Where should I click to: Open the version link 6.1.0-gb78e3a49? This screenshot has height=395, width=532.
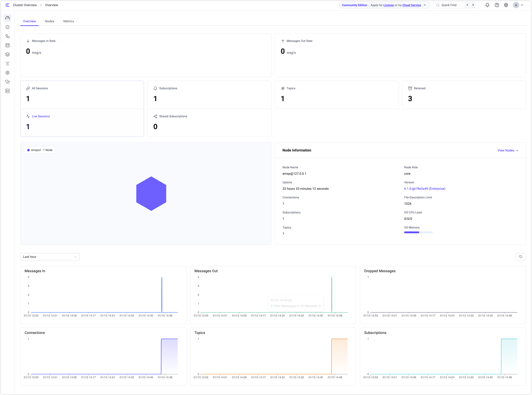point(424,189)
